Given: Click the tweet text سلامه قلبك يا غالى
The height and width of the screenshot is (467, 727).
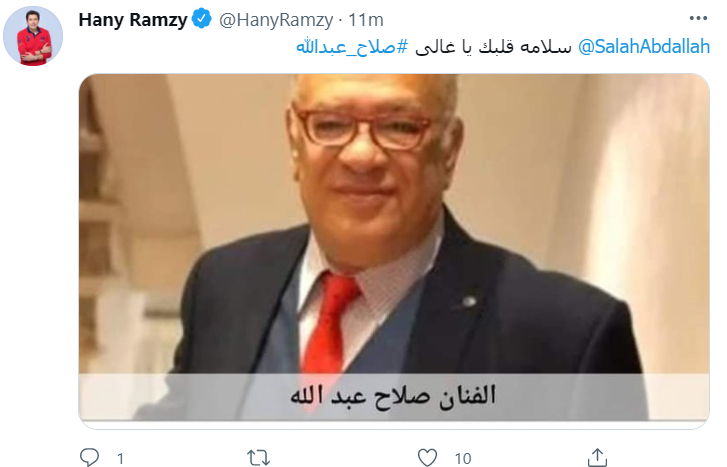Looking at the screenshot, I should tap(493, 46).
